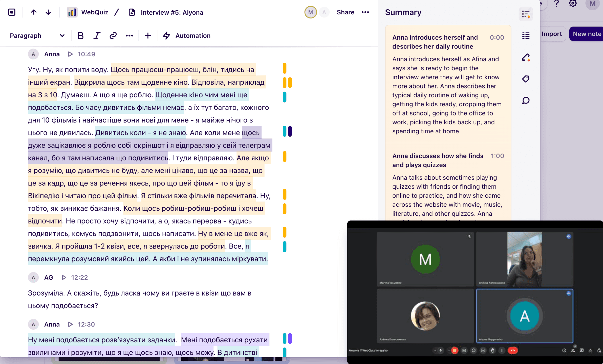Toggle the camera button in video call
Screen dimensions: 603x364
pos(455,350)
